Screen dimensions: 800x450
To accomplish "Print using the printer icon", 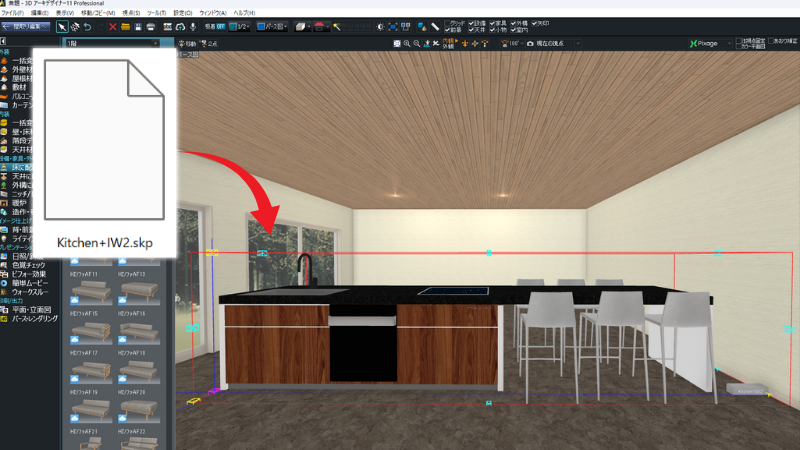I will coord(151,27).
